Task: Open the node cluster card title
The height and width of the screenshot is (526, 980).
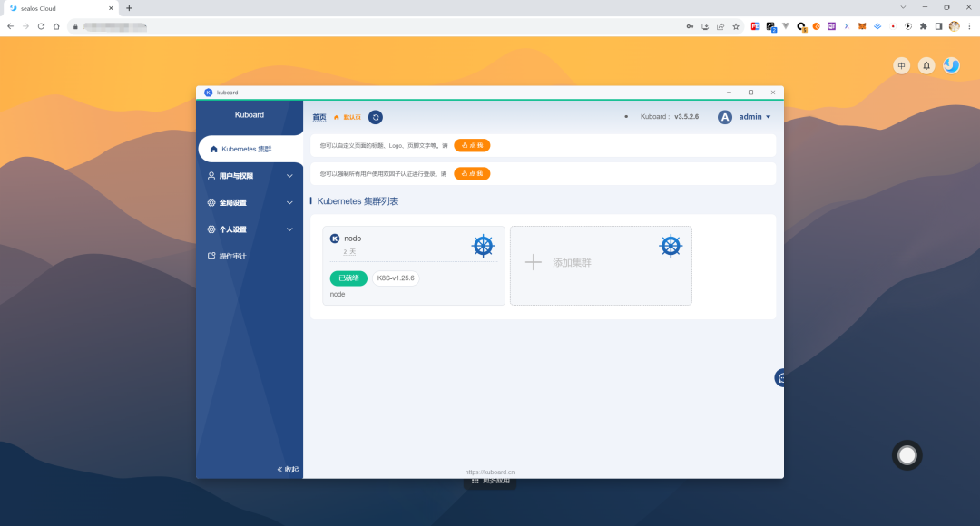Action: click(352, 239)
